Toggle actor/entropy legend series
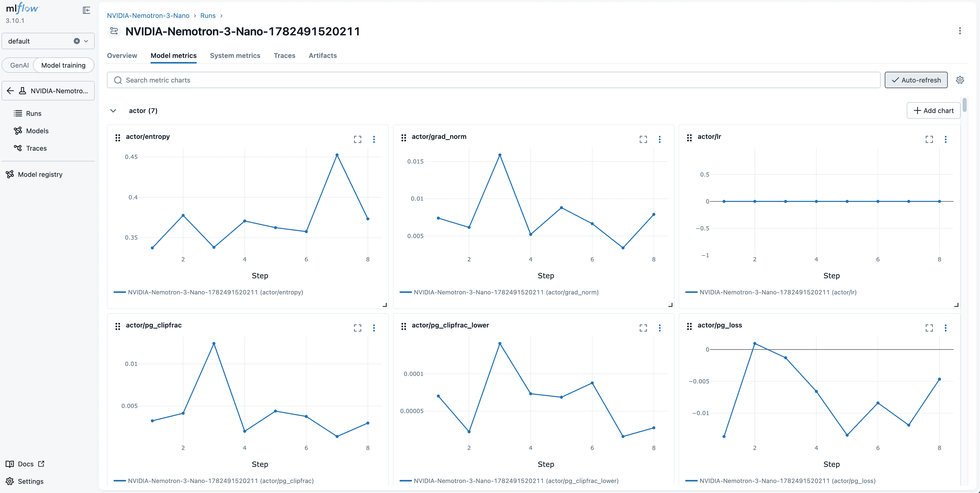Image resolution: width=980 pixels, height=493 pixels. point(208,292)
